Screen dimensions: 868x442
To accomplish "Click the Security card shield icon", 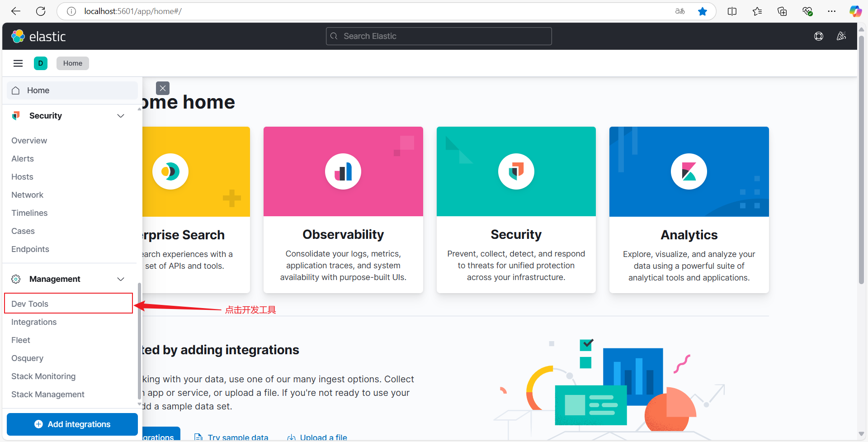I will pos(516,171).
